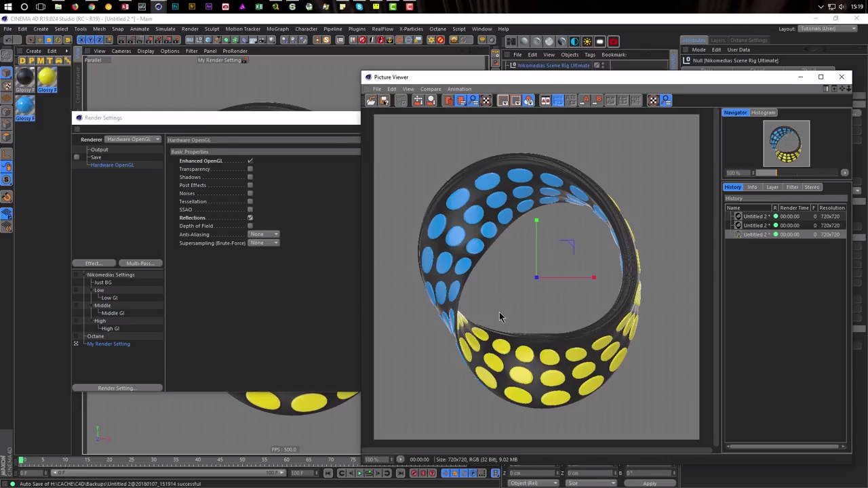Click the Cinema 4D icon in taskbar
This screenshot has width=868, height=488.
(x=159, y=7)
